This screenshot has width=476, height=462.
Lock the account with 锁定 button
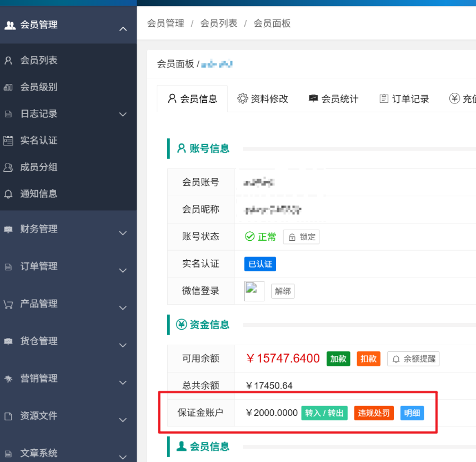click(x=301, y=237)
